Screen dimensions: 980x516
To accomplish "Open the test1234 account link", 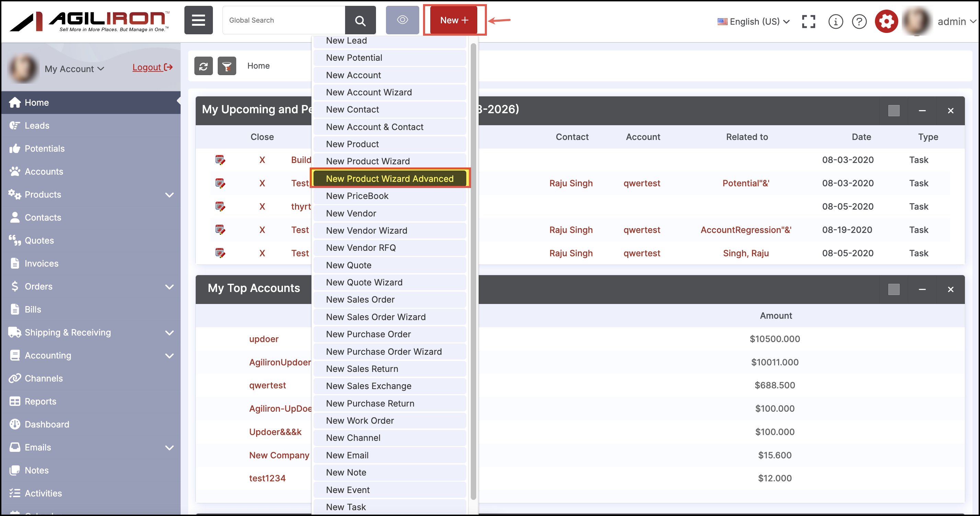I will coord(267,478).
